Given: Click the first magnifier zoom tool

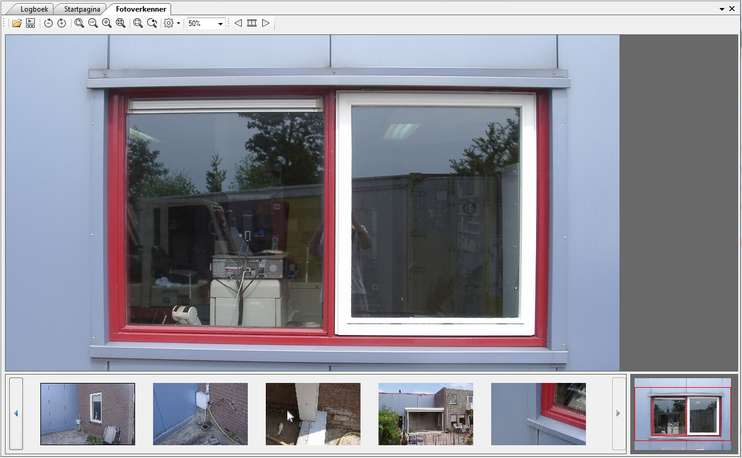Looking at the screenshot, I should 79,23.
